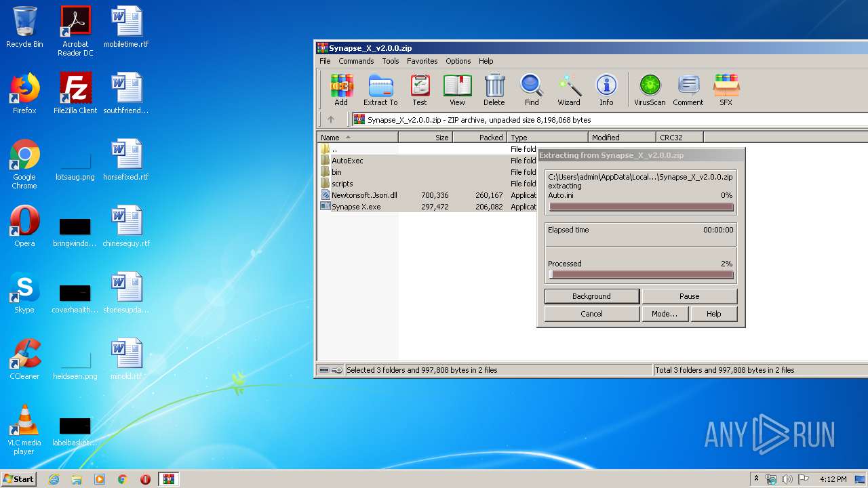This screenshot has height=488, width=868.
Task: Open Internet Explorer from taskbar
Action: tap(54, 479)
